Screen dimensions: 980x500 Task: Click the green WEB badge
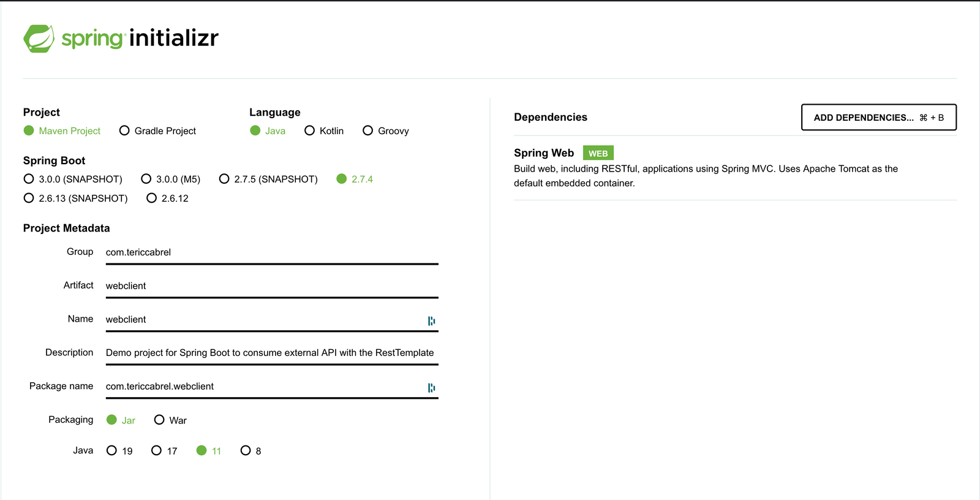(x=597, y=153)
